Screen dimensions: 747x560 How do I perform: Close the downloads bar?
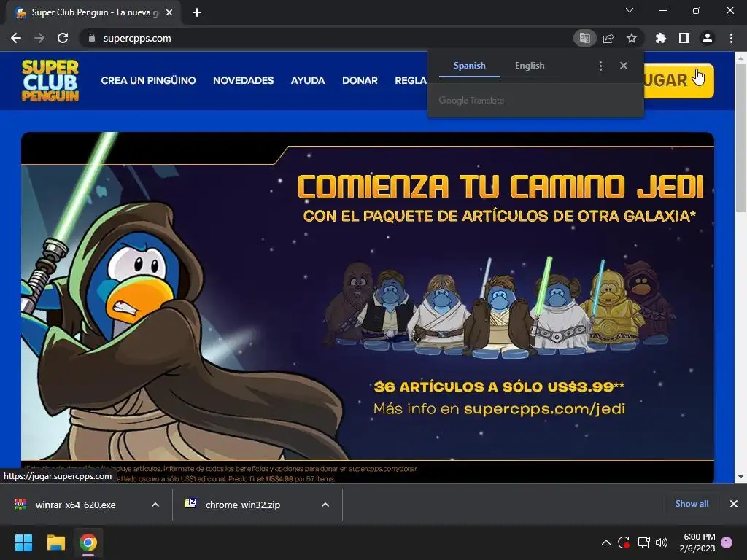[x=734, y=504]
